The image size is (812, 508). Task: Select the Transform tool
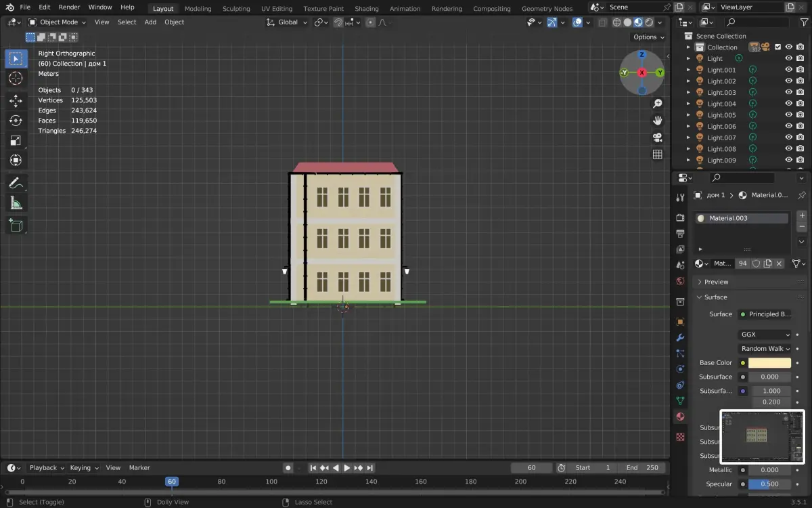16,161
